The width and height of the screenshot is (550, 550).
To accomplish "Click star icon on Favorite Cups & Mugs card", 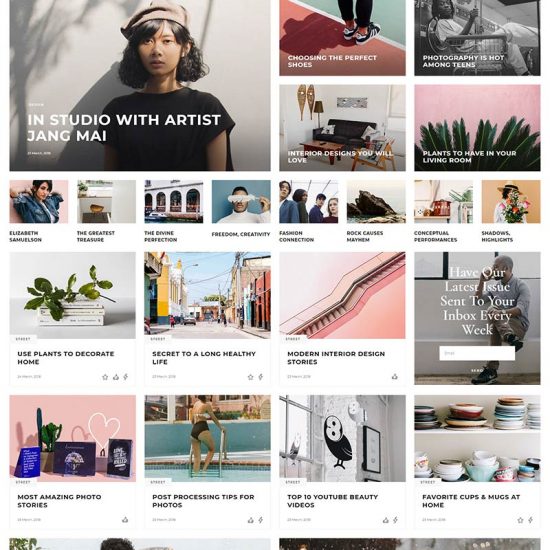I will coord(521,520).
